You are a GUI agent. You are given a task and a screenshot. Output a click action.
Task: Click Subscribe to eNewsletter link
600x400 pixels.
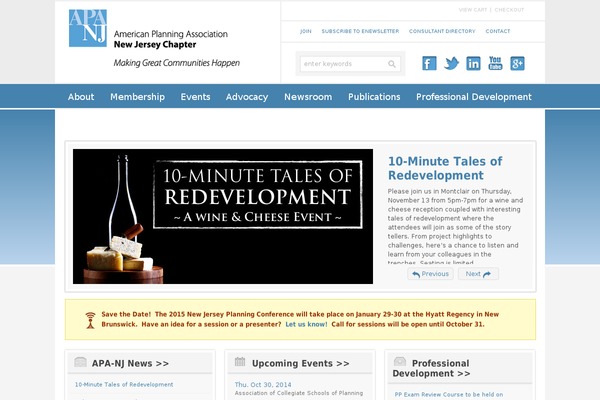[x=360, y=31]
